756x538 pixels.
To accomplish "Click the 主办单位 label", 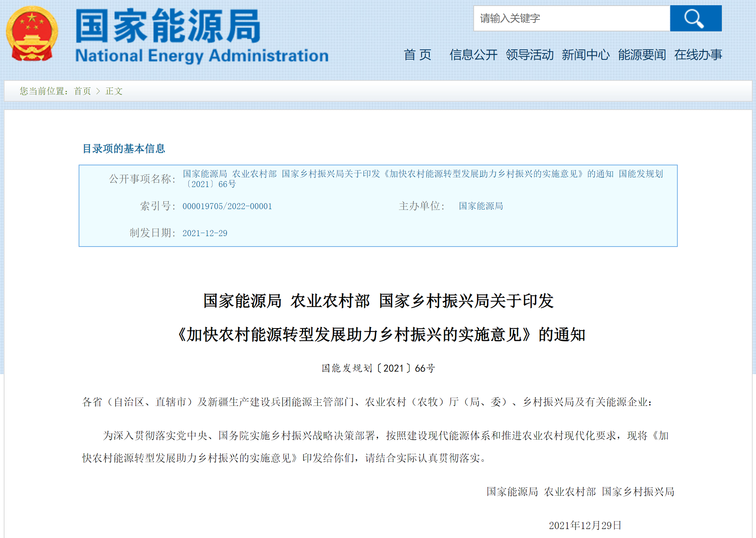I will pos(422,206).
